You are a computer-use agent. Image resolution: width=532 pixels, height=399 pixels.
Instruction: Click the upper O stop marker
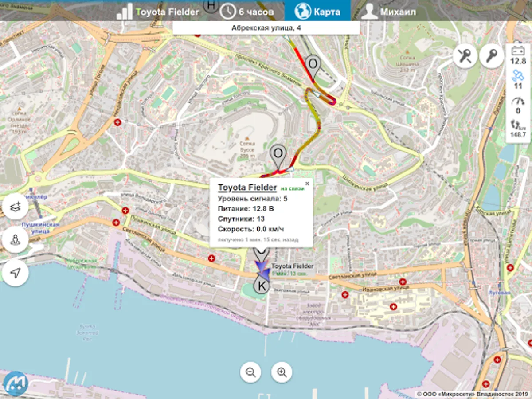[313, 66]
